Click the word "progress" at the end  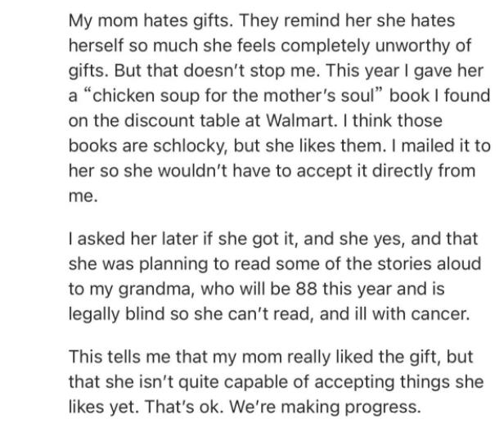coord(383,408)
